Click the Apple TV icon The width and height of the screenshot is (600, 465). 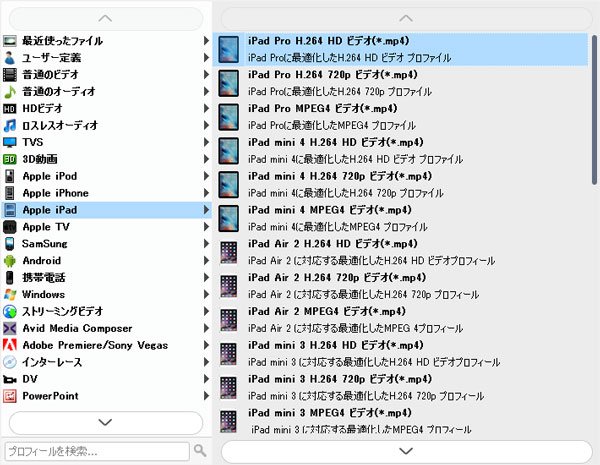(x=10, y=227)
